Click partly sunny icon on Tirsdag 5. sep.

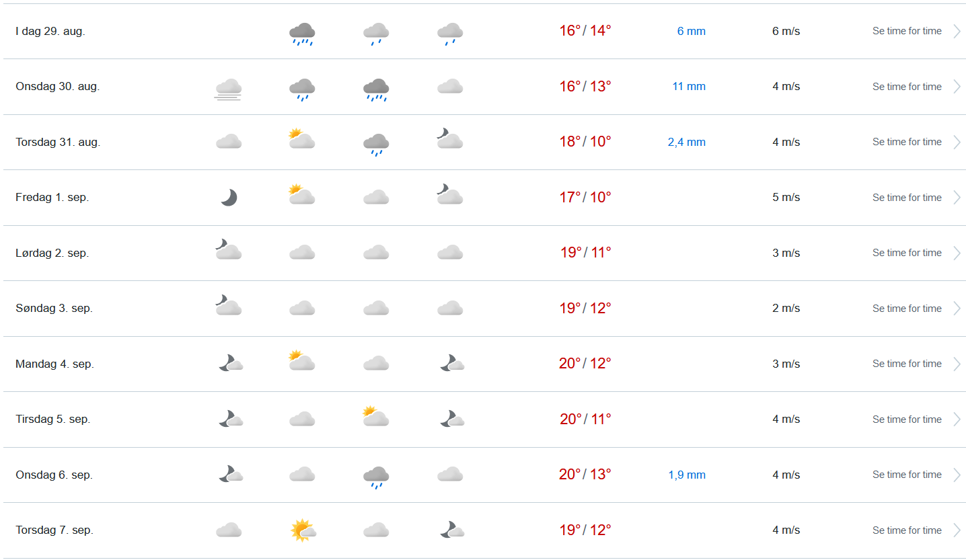(375, 417)
